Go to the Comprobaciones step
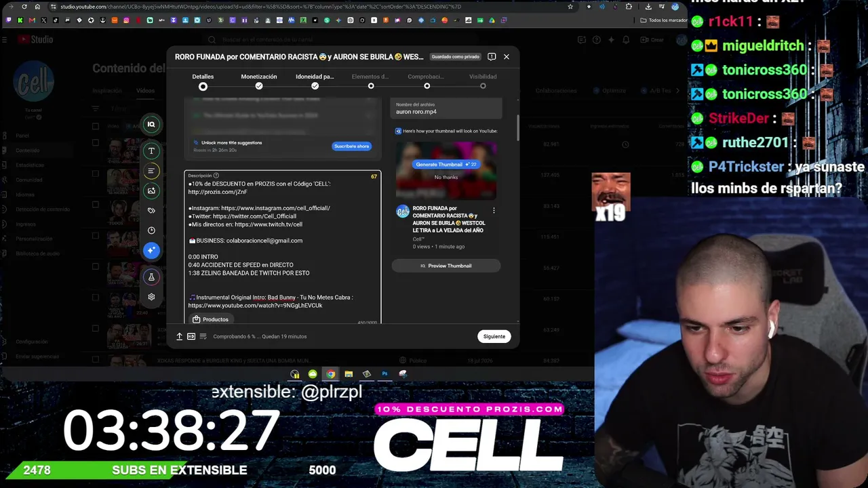Viewport: 868px width, 488px height. (x=427, y=81)
